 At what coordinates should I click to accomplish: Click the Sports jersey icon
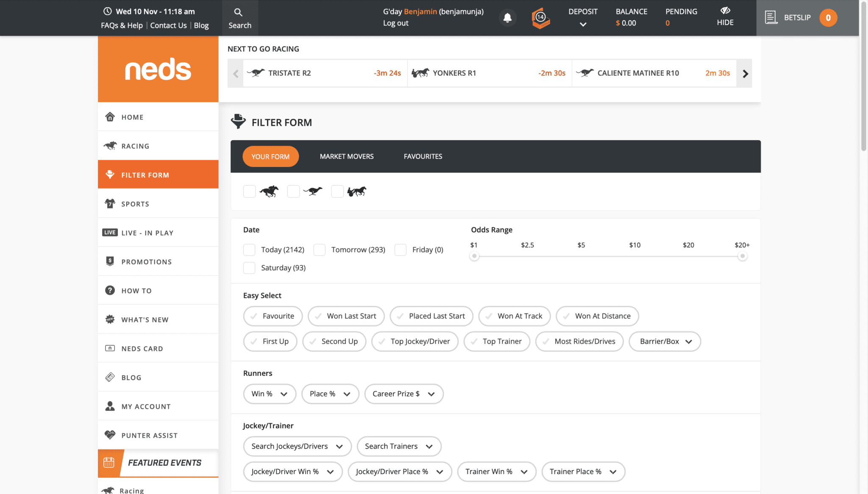tap(110, 203)
